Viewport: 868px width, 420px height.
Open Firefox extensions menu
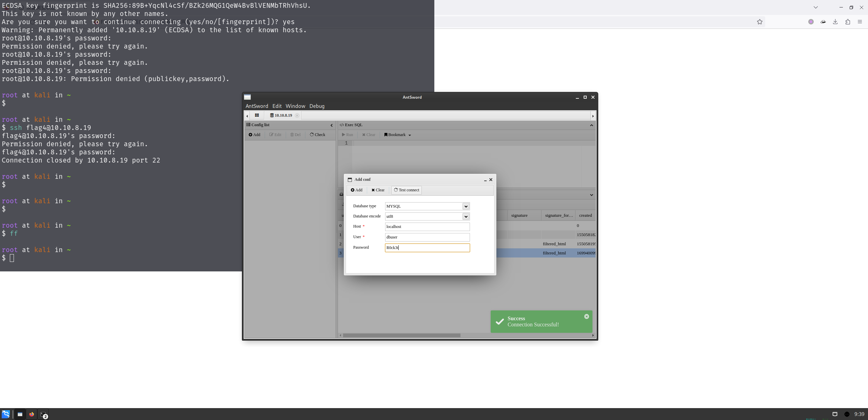coord(848,22)
